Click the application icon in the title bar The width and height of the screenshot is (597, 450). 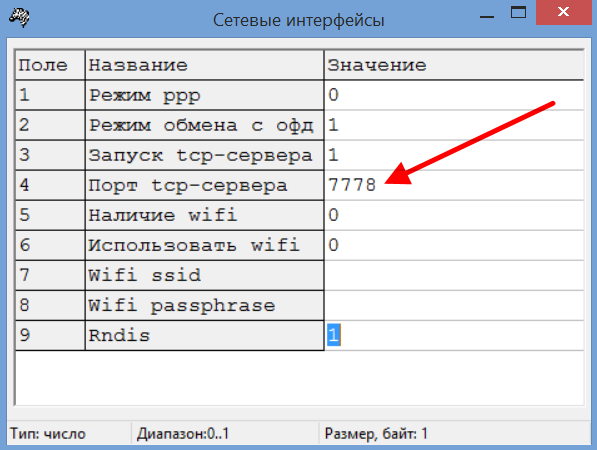[x=19, y=17]
